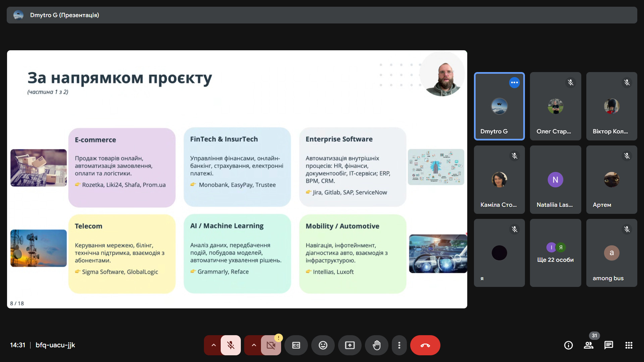Click the FinTech & InsurTech card heading
This screenshot has height=362, width=644.
[x=224, y=139]
